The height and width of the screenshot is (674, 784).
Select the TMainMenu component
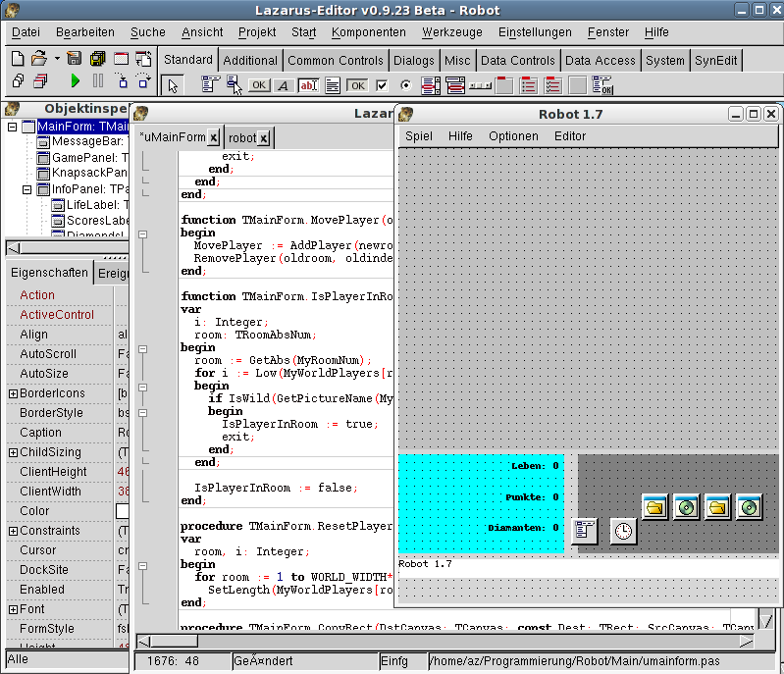click(210, 85)
